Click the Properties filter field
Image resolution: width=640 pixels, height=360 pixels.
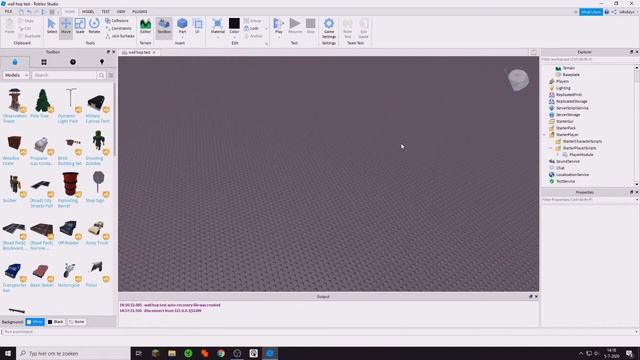(x=588, y=200)
